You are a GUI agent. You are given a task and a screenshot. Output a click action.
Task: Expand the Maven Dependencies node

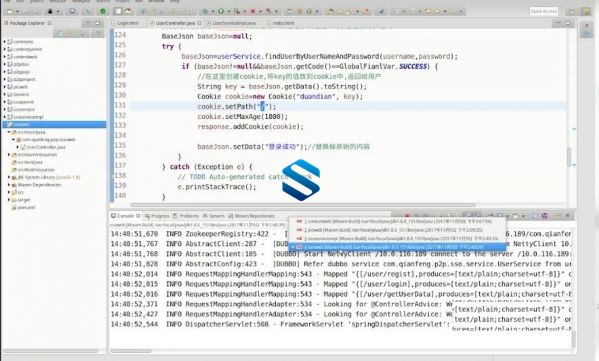pos(9,185)
